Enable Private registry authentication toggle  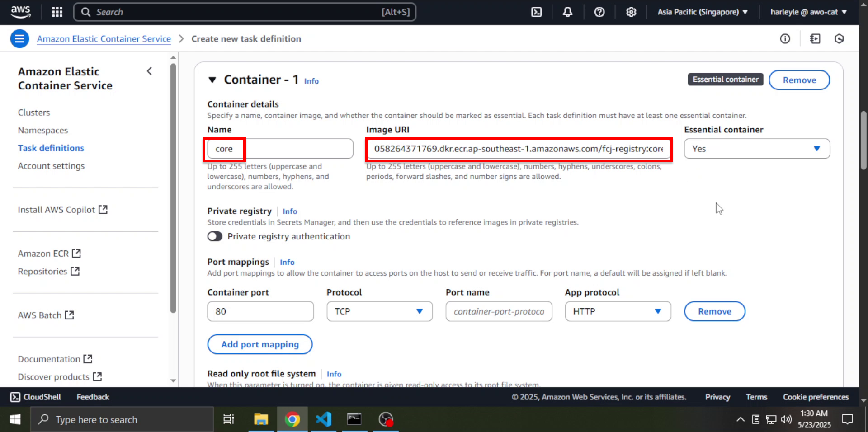215,236
